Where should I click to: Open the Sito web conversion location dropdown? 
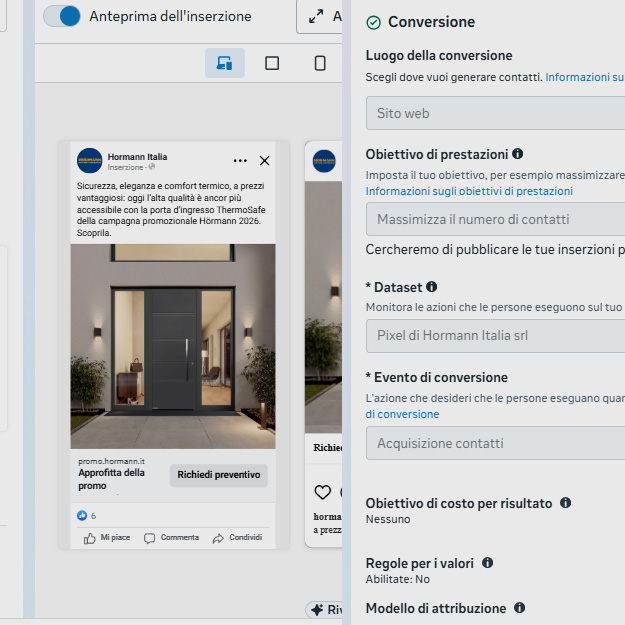coord(495,113)
